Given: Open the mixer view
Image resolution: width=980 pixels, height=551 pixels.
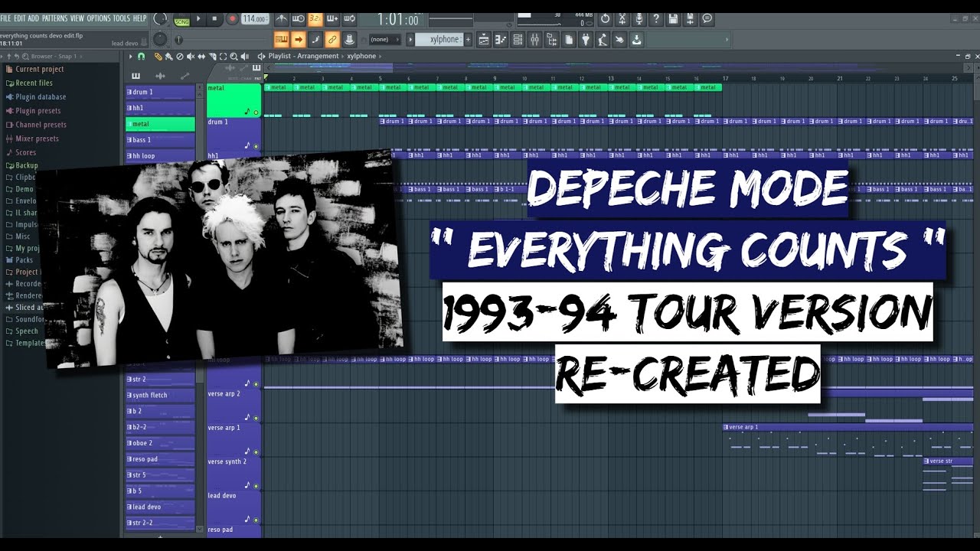Looking at the screenshot, I should 534,39.
